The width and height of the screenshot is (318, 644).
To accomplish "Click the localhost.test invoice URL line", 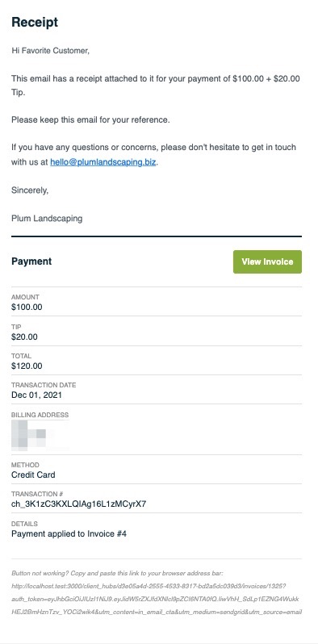I will point(149,586).
